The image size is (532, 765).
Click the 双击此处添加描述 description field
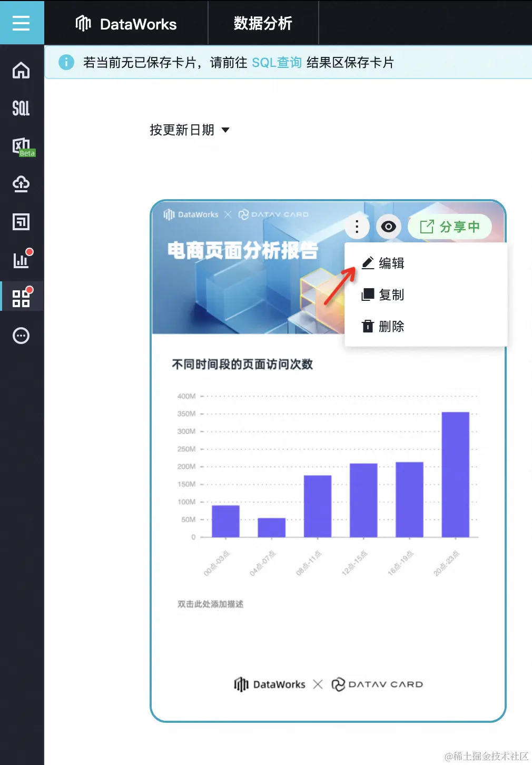(x=210, y=604)
